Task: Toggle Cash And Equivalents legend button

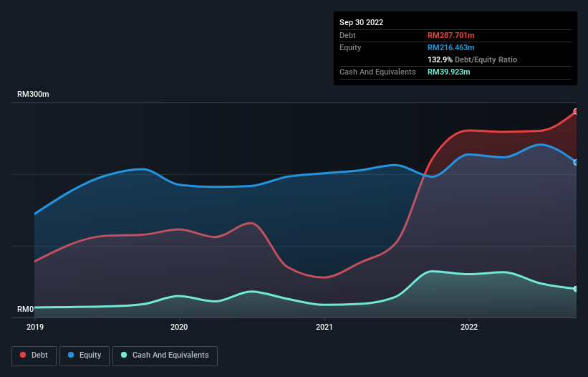Action: click(x=165, y=355)
